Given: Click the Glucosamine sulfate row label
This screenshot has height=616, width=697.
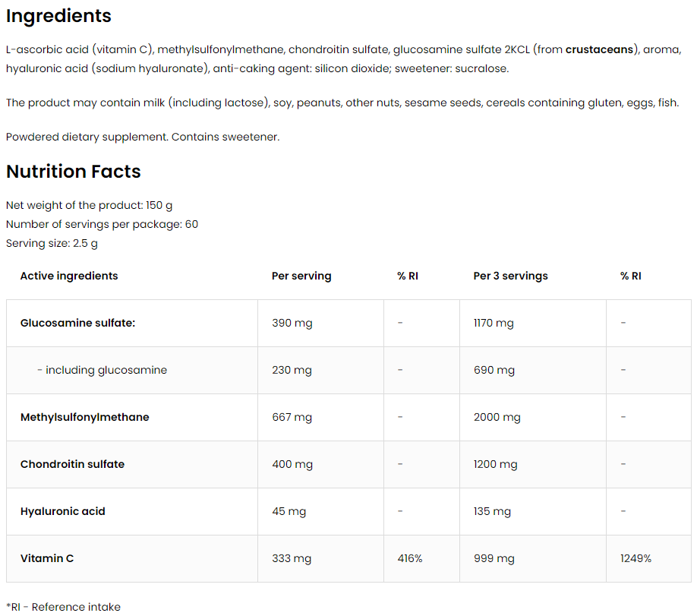Looking at the screenshot, I should (x=77, y=323).
